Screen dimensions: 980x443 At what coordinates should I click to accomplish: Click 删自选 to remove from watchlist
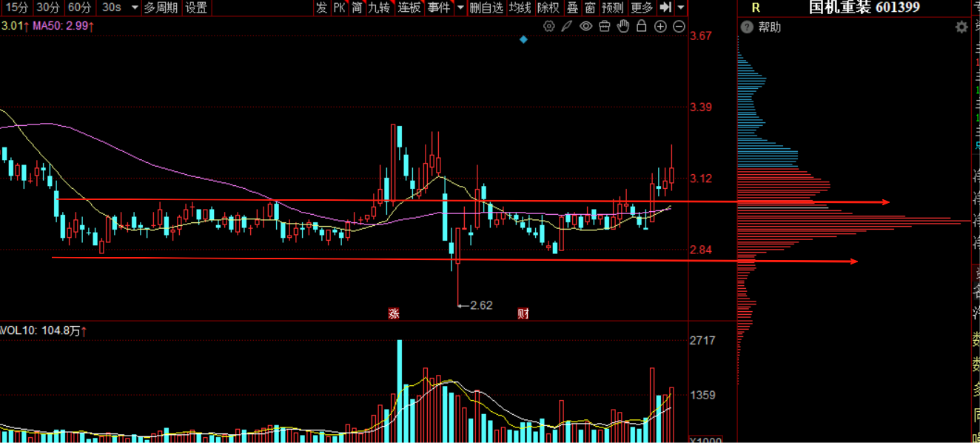[486, 7]
